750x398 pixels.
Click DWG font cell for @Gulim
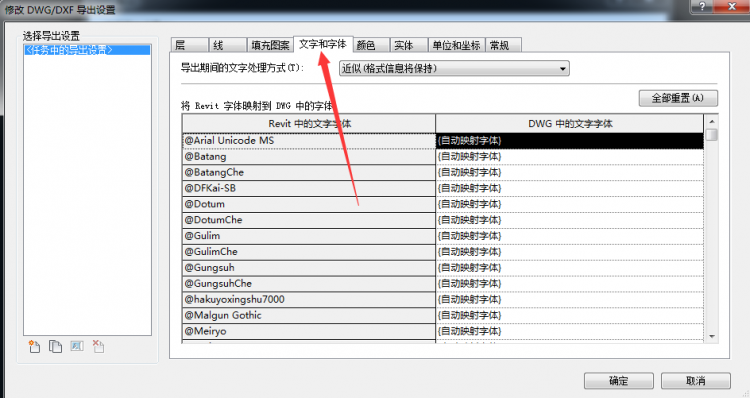coord(570,236)
